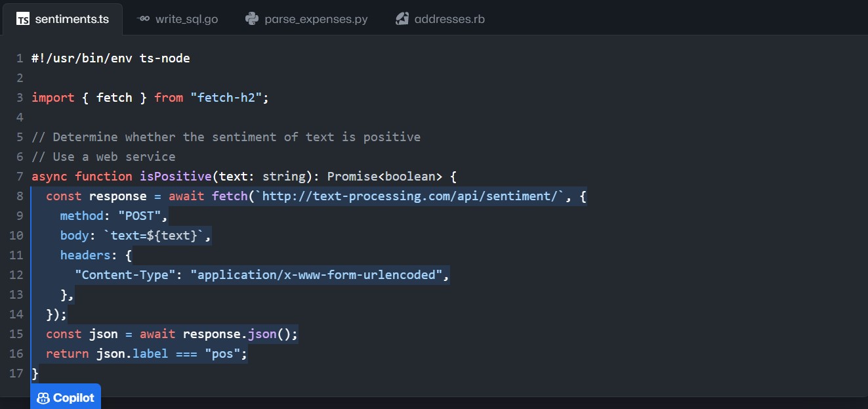Click the 'method' property on line 9
Image resolution: width=868 pixels, height=409 pixels.
[x=82, y=216]
